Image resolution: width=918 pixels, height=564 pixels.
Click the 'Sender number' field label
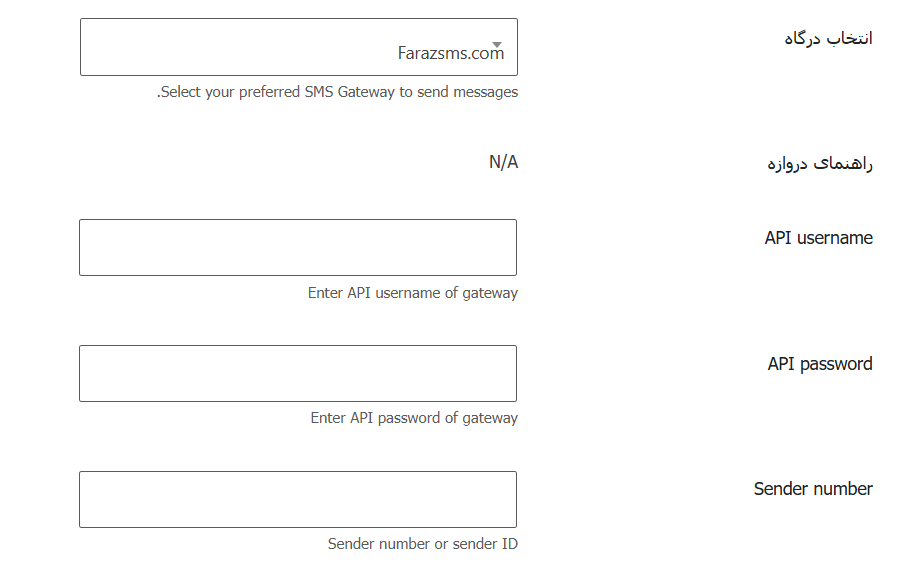[x=812, y=489]
